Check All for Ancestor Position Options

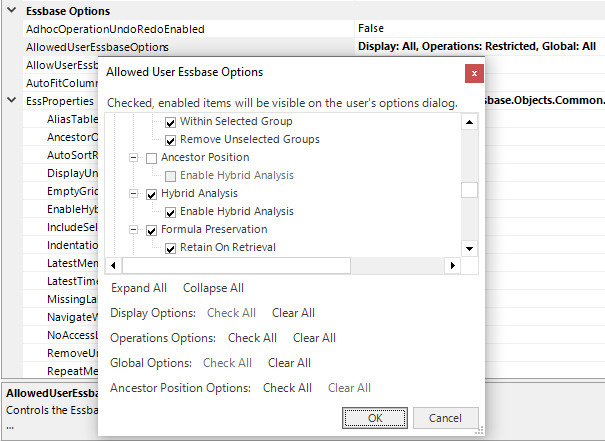(x=287, y=388)
